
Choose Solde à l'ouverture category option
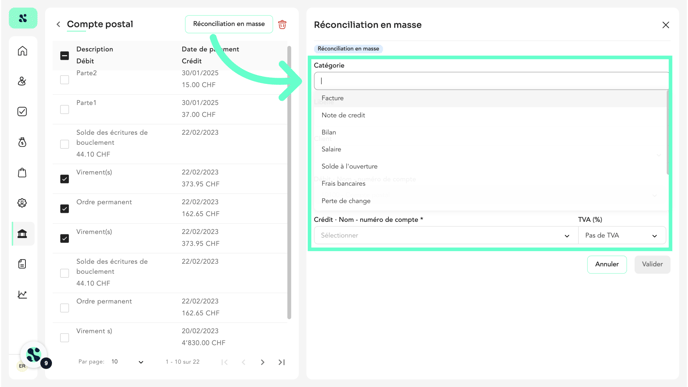[x=490, y=167]
